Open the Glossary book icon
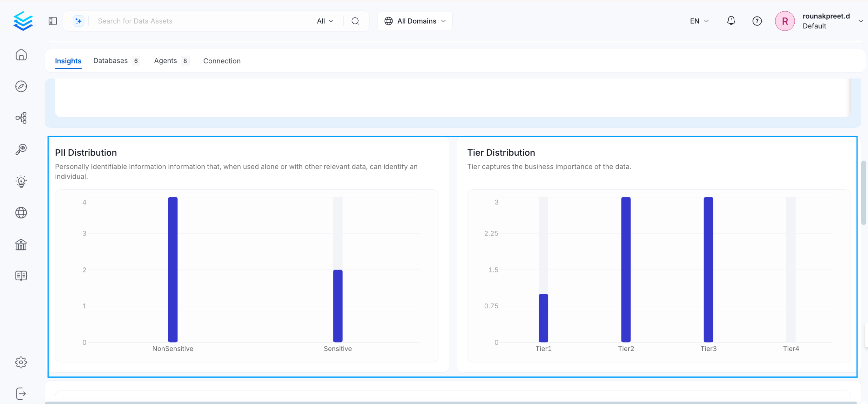Image resolution: width=868 pixels, height=404 pixels. coord(21,276)
